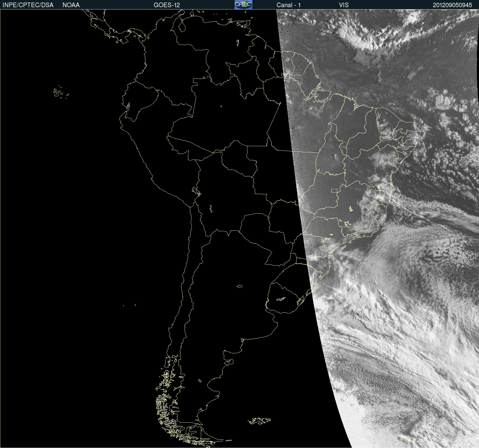The height and width of the screenshot is (448, 479).
Task: Click the VIS channel label
Action: (344, 5)
